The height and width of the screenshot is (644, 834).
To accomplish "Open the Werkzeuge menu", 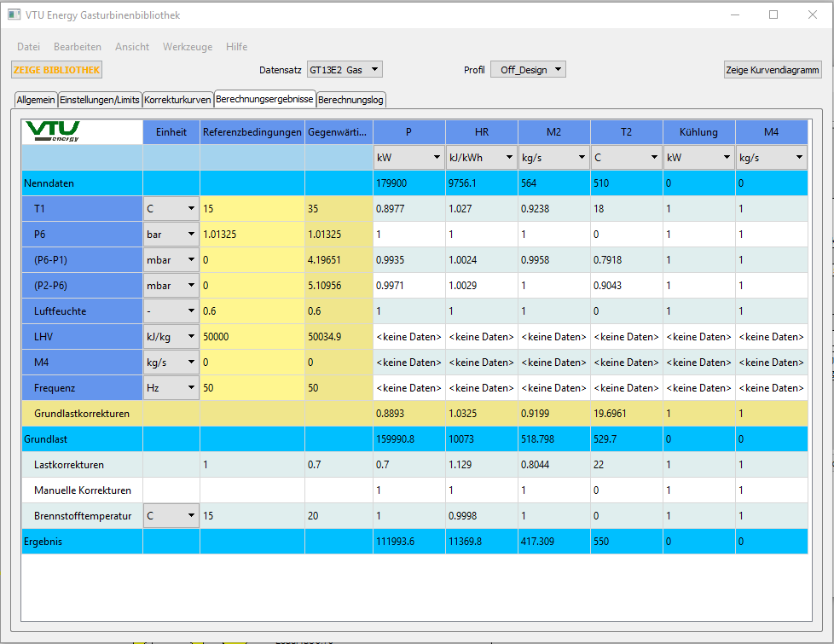I will (188, 47).
